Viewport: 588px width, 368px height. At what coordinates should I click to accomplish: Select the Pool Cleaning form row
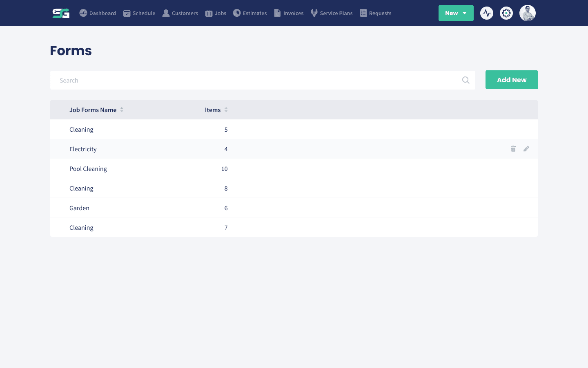tap(294, 168)
